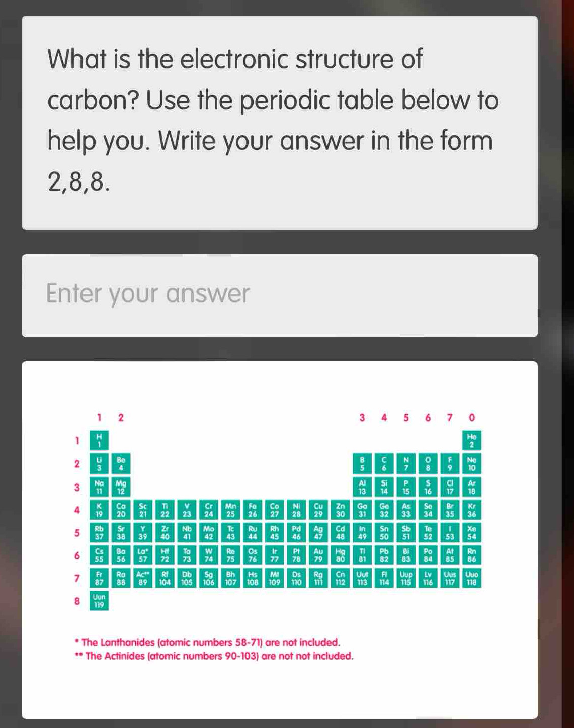Viewport: 574px width, 728px height.
Task: Select the Silicon (Si) tile, number 14
Action: pyautogui.click(x=384, y=487)
